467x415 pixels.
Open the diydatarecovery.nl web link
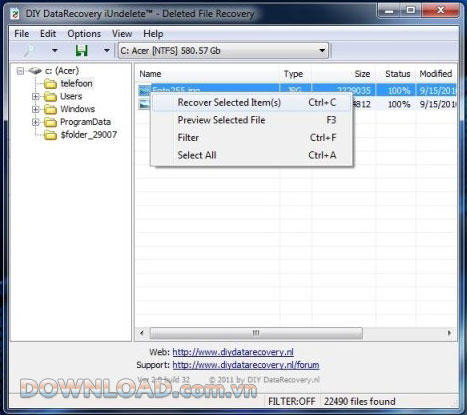[233, 352]
